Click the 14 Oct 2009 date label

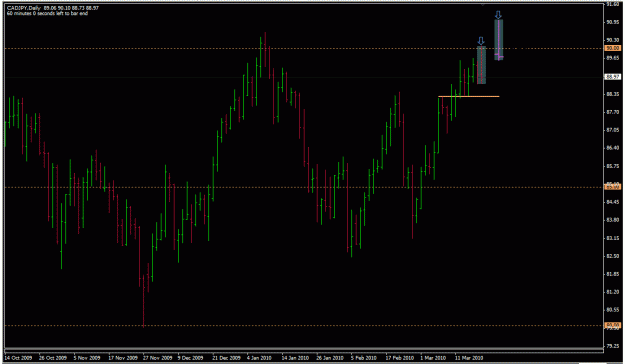pos(18,358)
